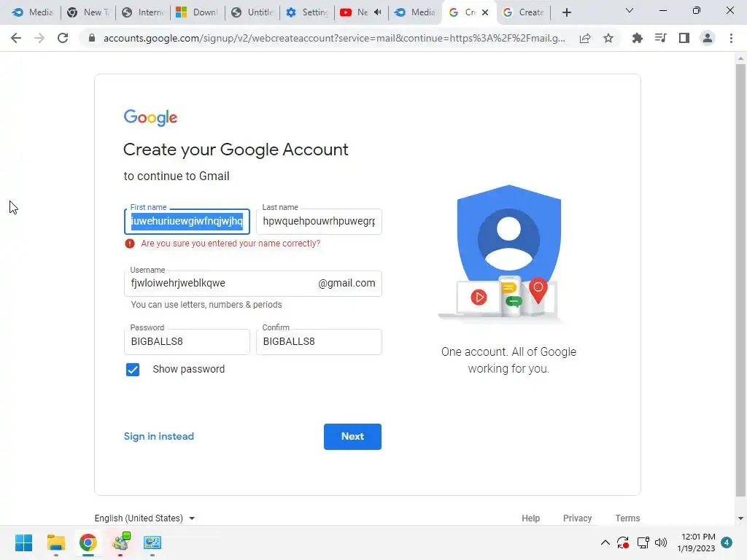Open the English (United States) language dropdown
The image size is (747, 560).
(145, 518)
